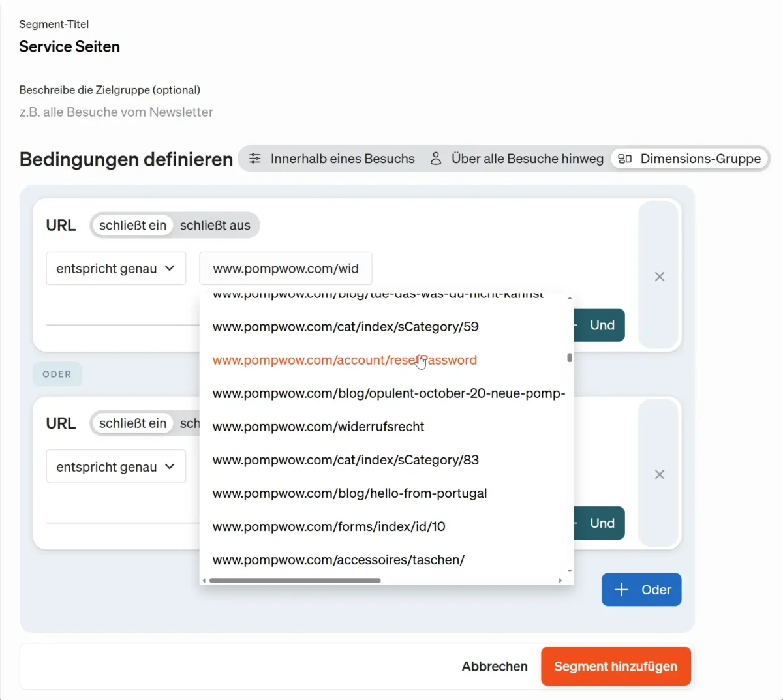Open the second entspricht genau dropdown

pos(116,466)
